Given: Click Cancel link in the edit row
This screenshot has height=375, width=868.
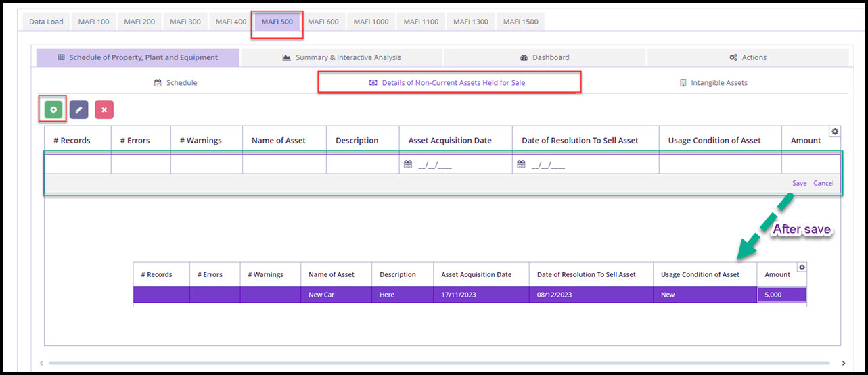Looking at the screenshot, I should point(823,183).
